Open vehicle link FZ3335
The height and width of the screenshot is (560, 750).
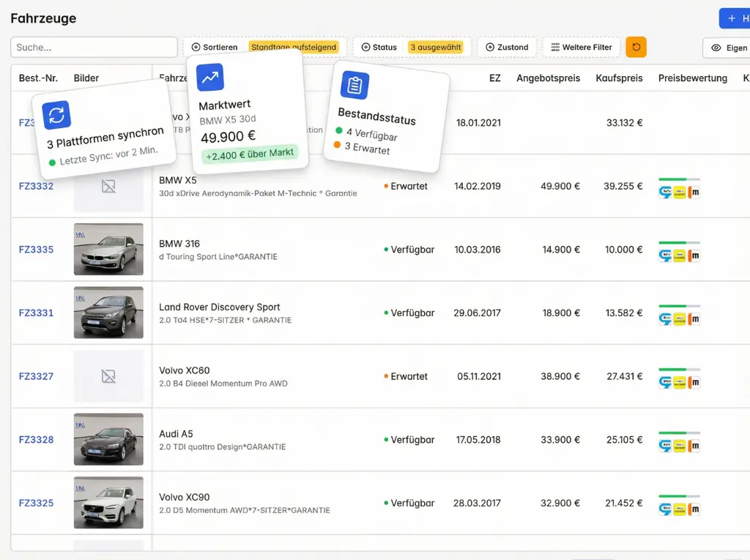point(36,250)
